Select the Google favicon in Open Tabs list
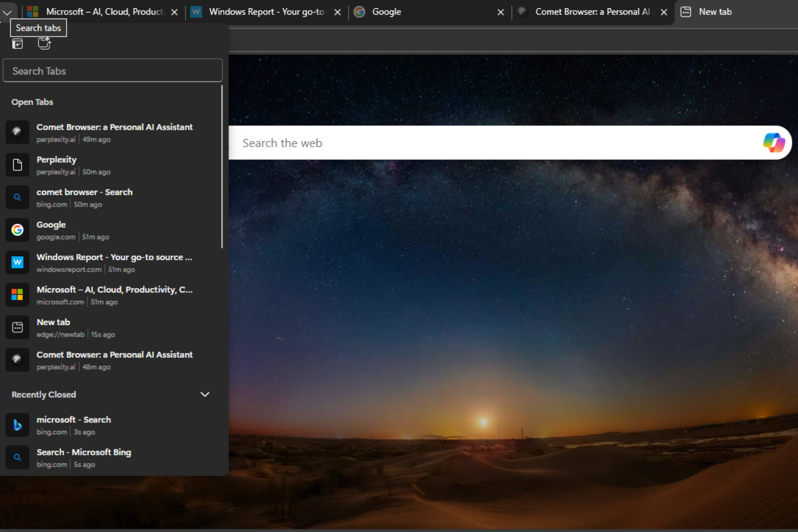 point(17,230)
